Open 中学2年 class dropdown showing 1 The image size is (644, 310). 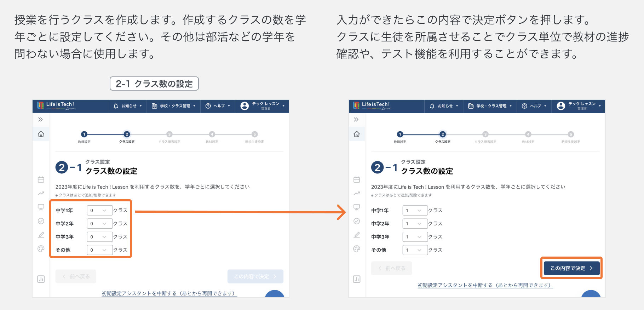click(x=415, y=224)
